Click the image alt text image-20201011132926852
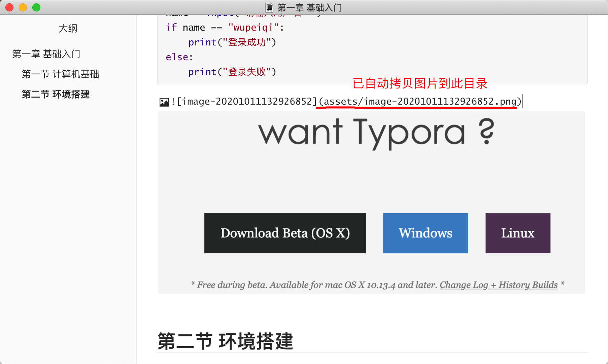 [x=247, y=101]
